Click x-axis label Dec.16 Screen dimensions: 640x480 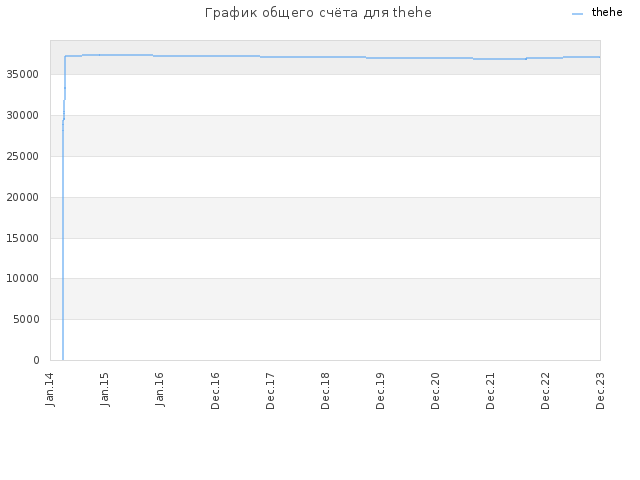[215, 391]
